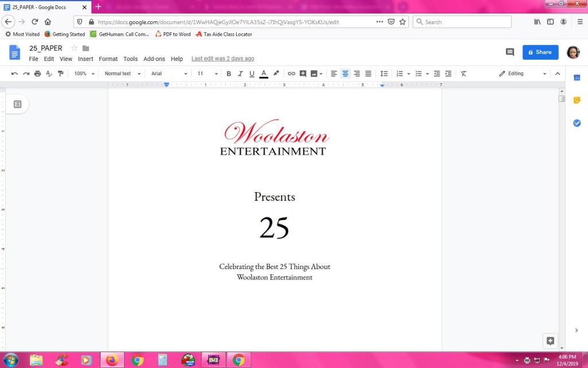Star the 25_PAPER document
The image size is (588, 368).
tap(74, 48)
